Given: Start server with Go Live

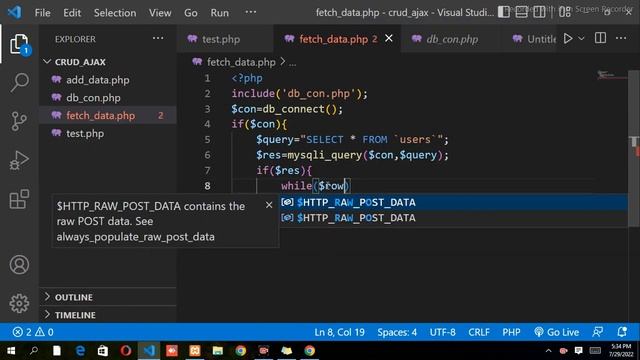Looking at the screenshot, I should [556, 332].
